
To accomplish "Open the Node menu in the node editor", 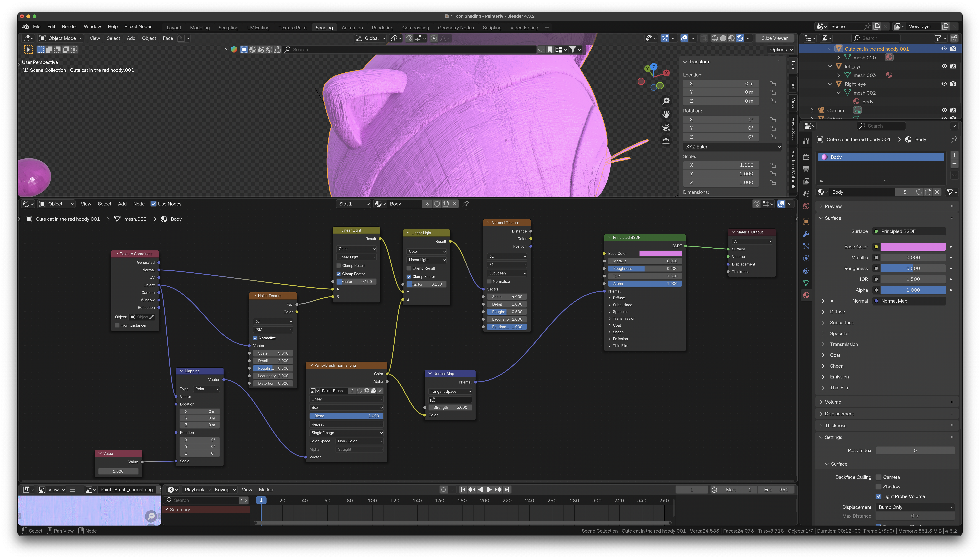I will pyautogui.click(x=139, y=204).
